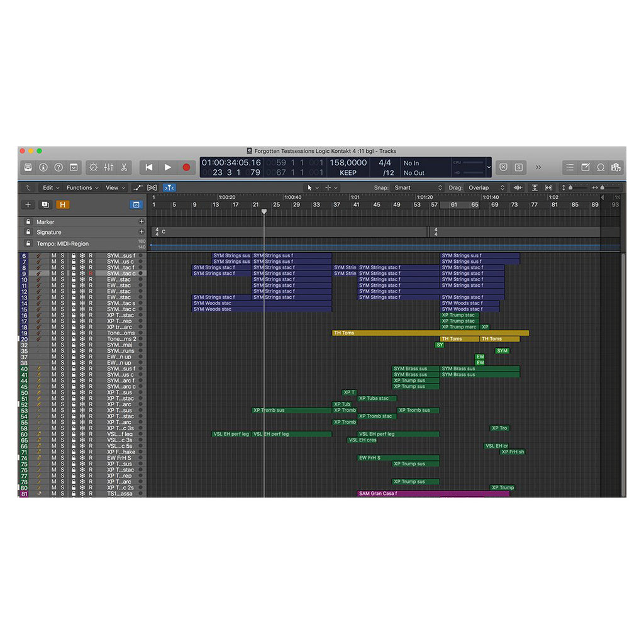The height and width of the screenshot is (644, 644).
Task: Go to beginning of the project
Action: (148, 167)
